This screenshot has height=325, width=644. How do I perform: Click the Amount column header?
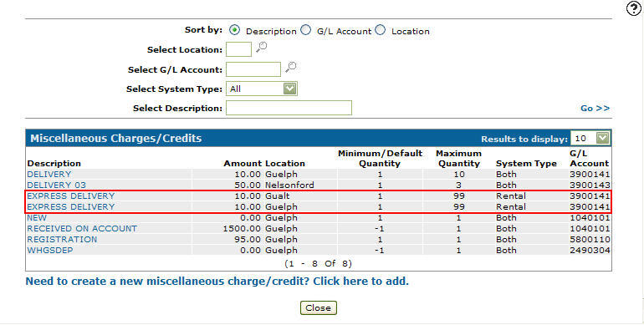(x=243, y=163)
